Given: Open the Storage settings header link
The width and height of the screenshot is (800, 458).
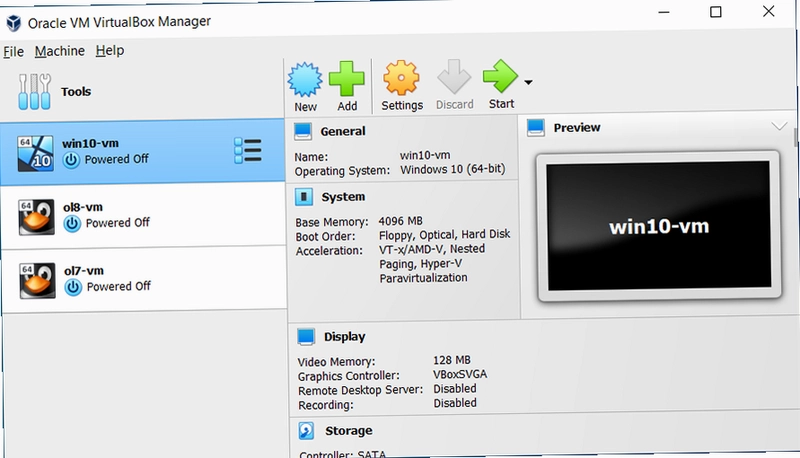Looking at the screenshot, I should coord(349,431).
